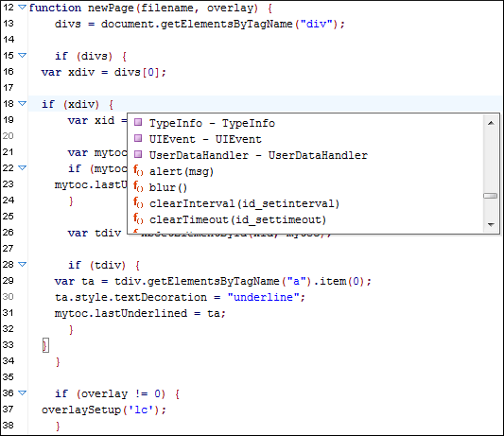Click the highlighted closing brace on line 33

tap(45, 345)
